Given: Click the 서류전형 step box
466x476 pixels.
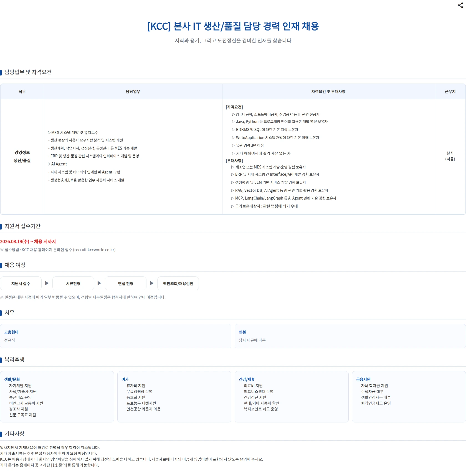Looking at the screenshot, I should click(x=73, y=283).
